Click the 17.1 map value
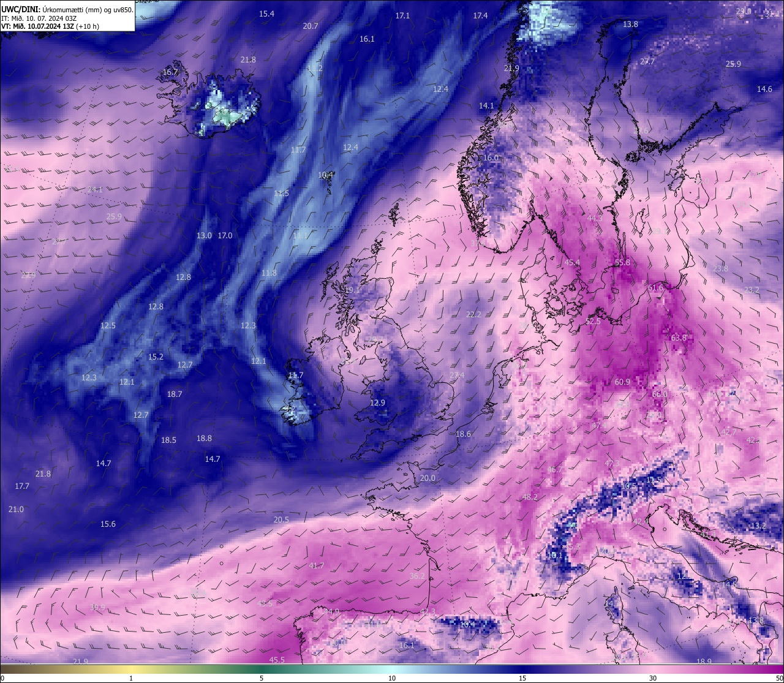This screenshot has width=784, height=683. (402, 15)
